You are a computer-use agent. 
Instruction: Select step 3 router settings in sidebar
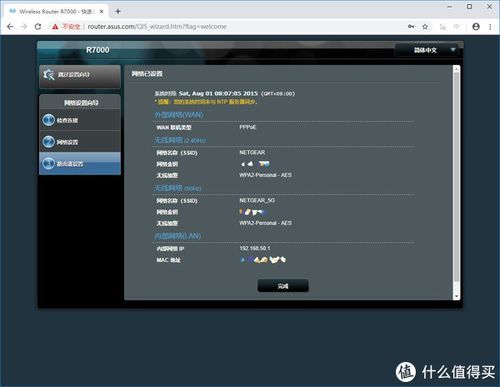point(80,164)
